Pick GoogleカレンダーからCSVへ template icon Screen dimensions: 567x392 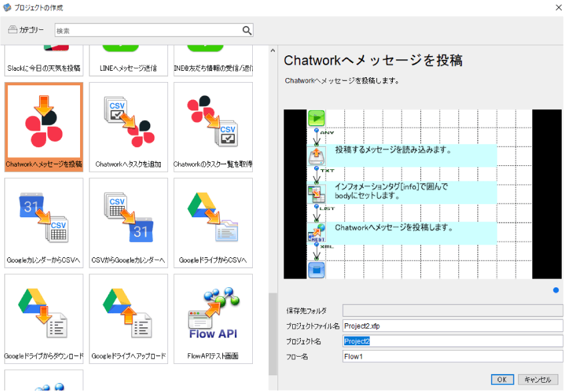click(x=44, y=223)
